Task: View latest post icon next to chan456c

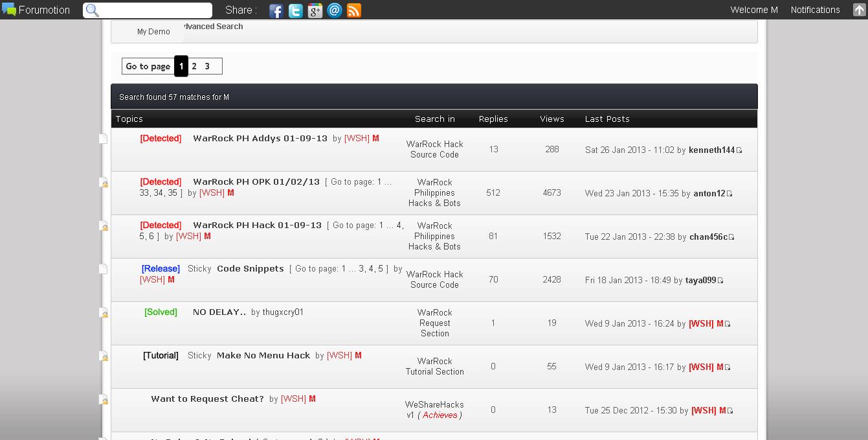Action: (x=731, y=237)
